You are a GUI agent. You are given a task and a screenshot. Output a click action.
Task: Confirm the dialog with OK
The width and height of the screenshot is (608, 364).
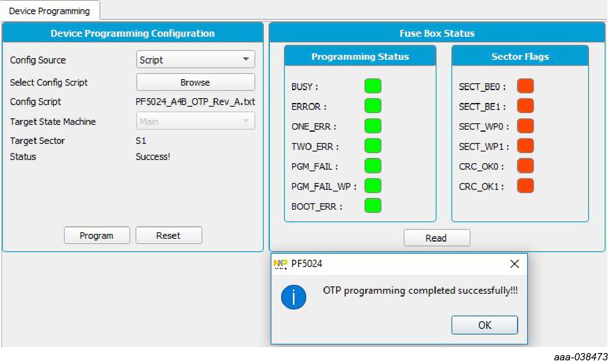click(x=484, y=325)
